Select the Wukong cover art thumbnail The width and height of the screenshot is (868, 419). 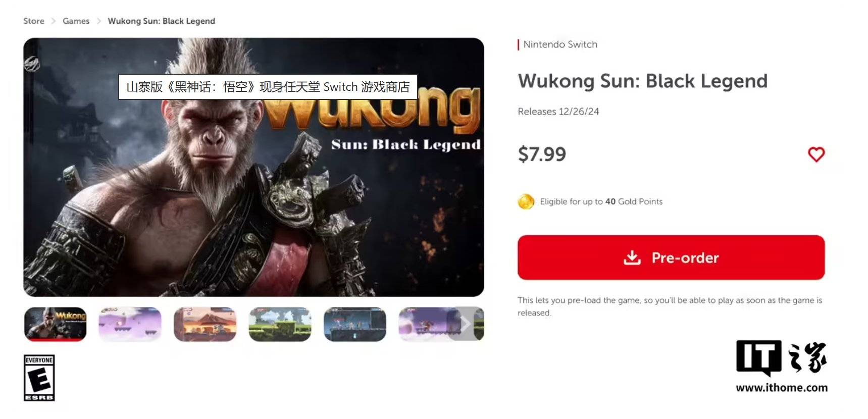coord(56,324)
